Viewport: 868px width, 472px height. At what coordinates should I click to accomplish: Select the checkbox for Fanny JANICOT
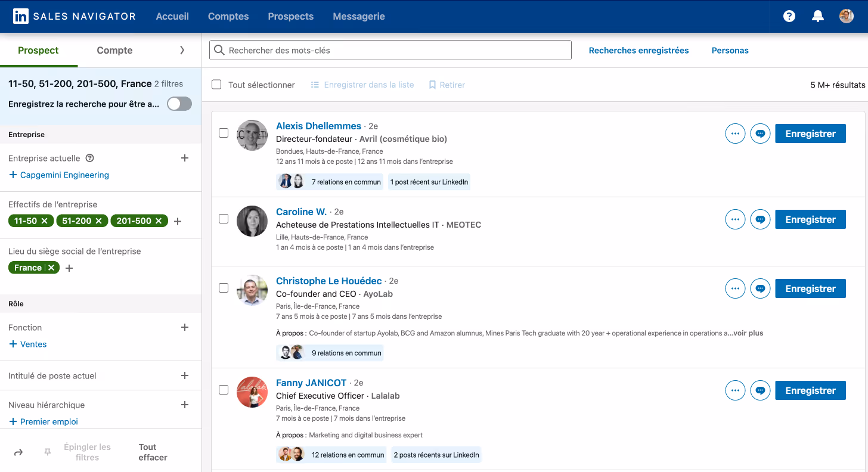point(224,390)
